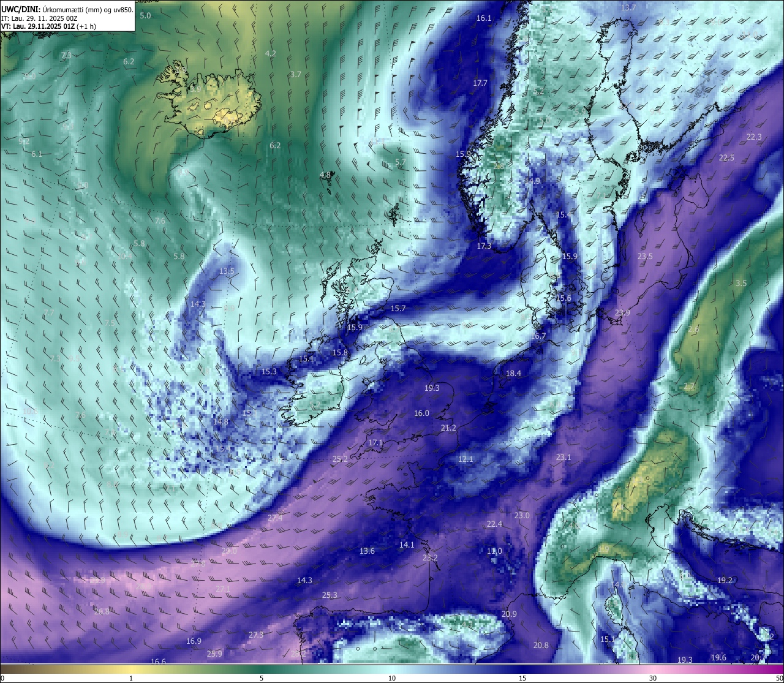
Task: Click the 6.1 value label
Action: (x=37, y=154)
